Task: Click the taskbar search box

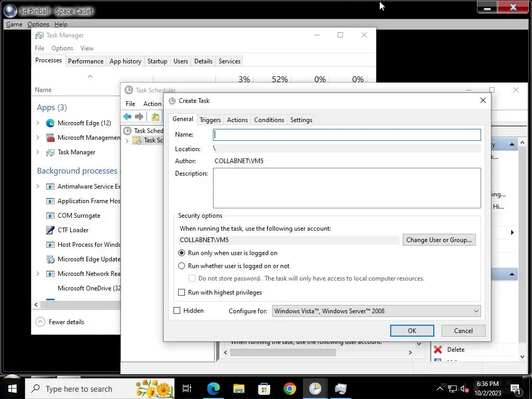Action: 100,389
